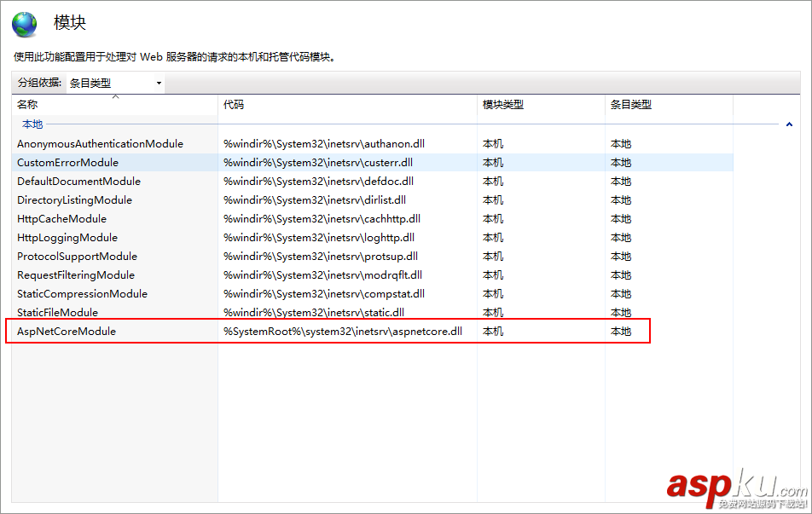Select the ProtocolSupportModule row
Image resolution: width=812 pixels, height=514 pixels.
tap(373, 257)
